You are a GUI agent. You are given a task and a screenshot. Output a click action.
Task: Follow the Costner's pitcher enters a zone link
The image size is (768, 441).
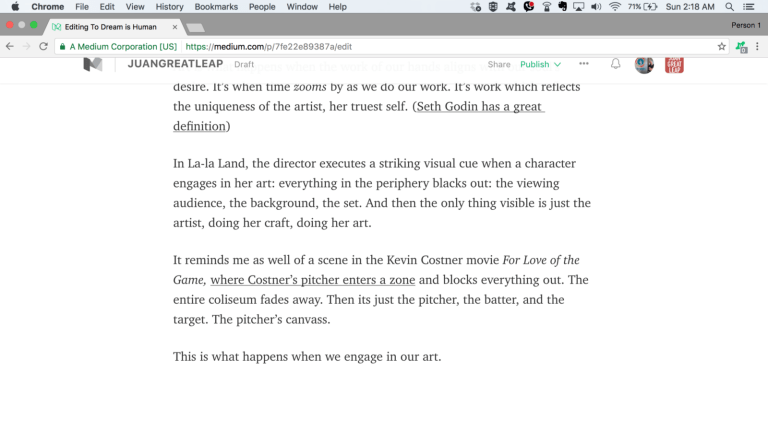312,280
